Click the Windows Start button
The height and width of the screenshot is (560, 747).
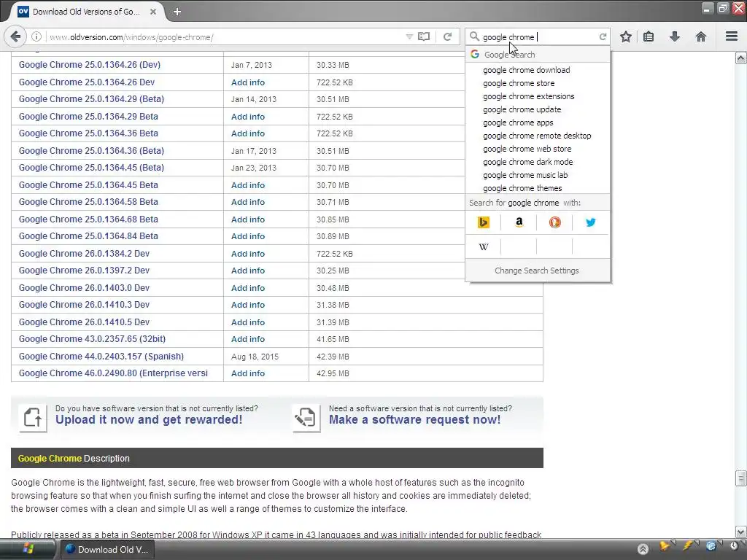(x=28, y=549)
